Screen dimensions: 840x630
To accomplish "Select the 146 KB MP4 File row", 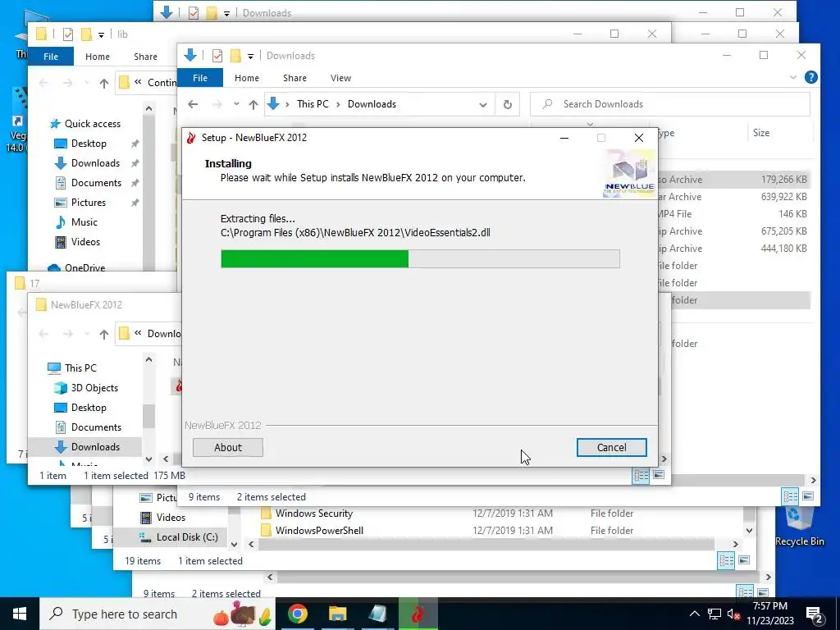I will [x=734, y=214].
